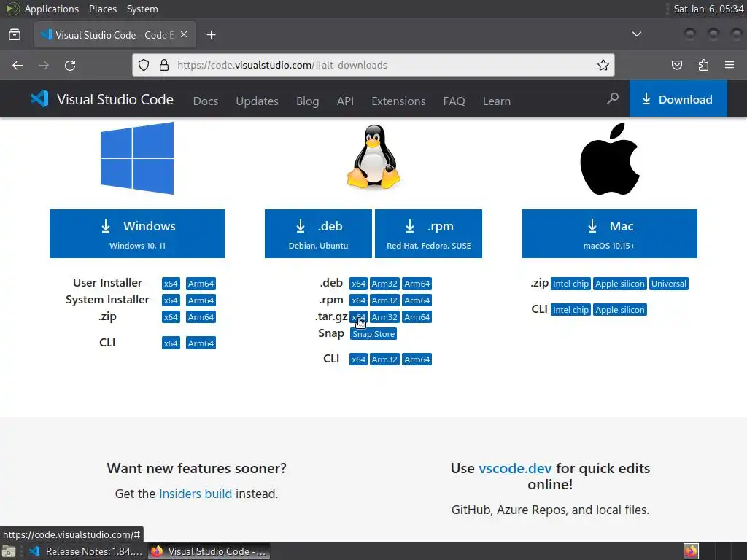Select Linux .tar.gz Arm64

click(417, 317)
